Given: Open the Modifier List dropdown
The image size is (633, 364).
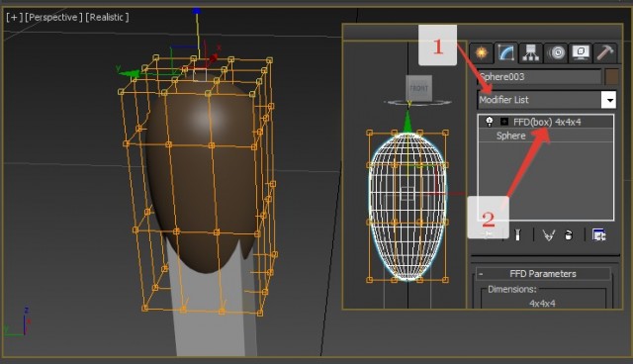Looking at the screenshot, I should (x=547, y=100).
